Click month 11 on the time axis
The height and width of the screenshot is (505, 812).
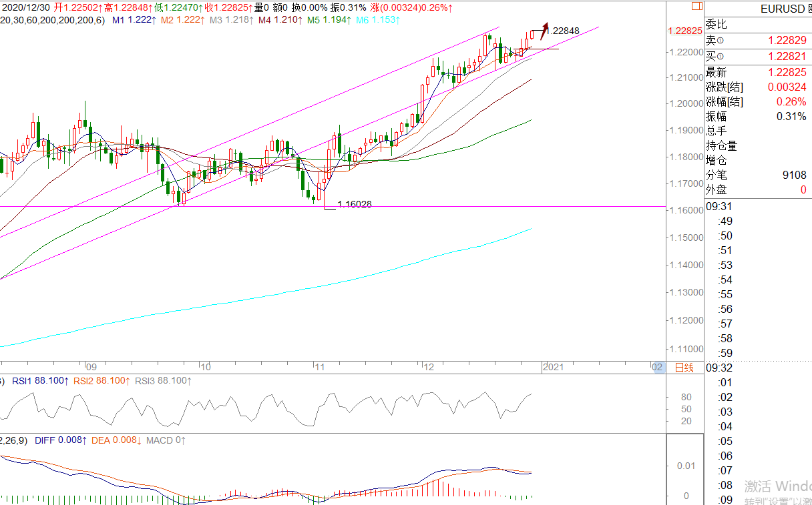(319, 367)
